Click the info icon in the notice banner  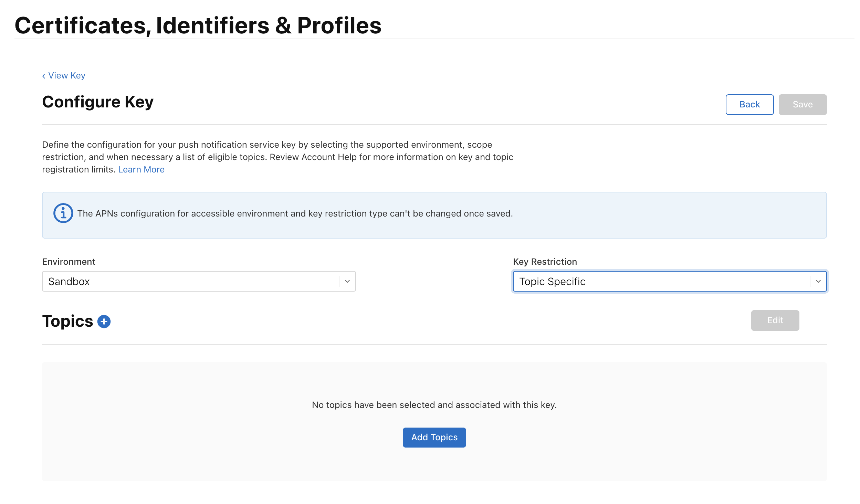point(63,214)
